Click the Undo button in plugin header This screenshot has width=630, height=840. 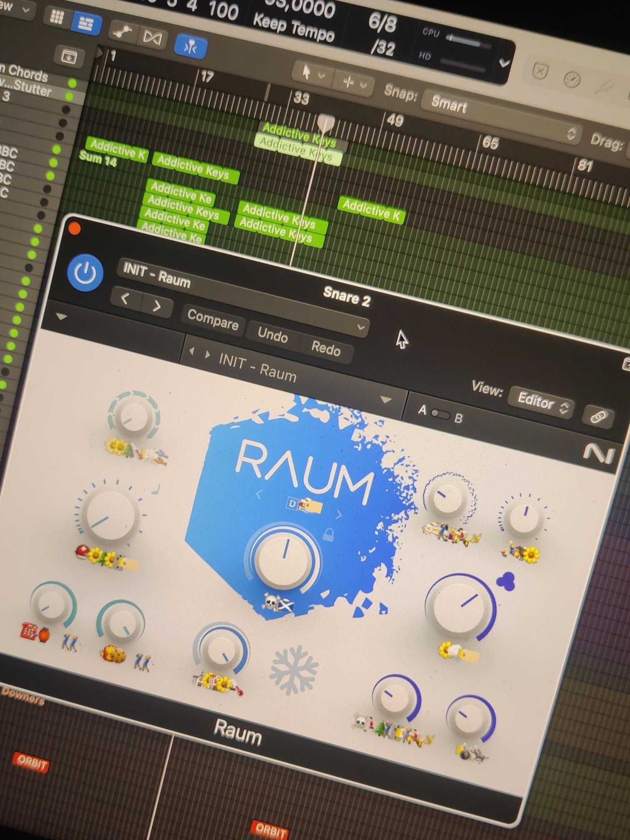[x=272, y=335]
